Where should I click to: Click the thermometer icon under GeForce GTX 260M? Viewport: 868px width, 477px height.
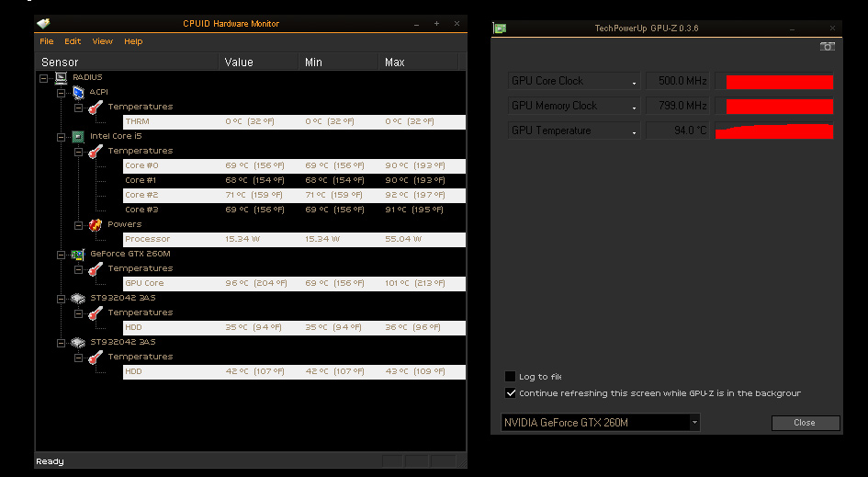(96, 268)
